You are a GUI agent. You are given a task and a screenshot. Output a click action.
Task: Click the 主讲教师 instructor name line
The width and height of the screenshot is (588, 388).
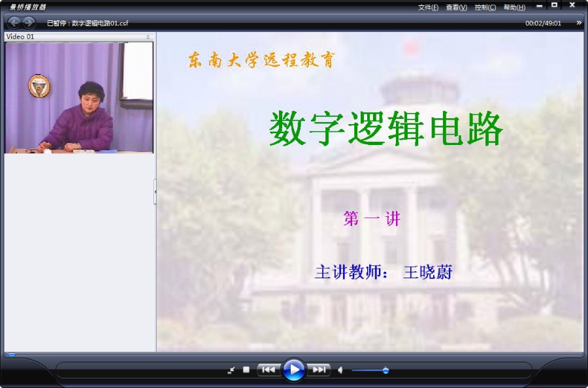click(384, 272)
